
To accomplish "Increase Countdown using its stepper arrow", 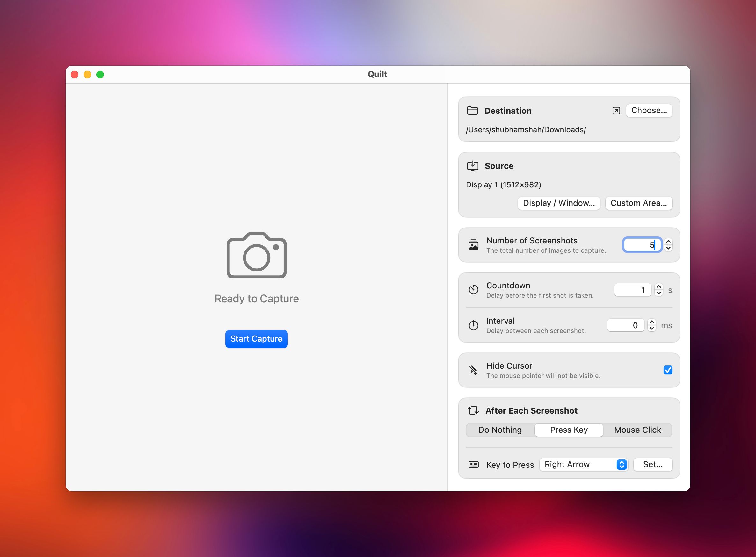I will click(x=658, y=286).
